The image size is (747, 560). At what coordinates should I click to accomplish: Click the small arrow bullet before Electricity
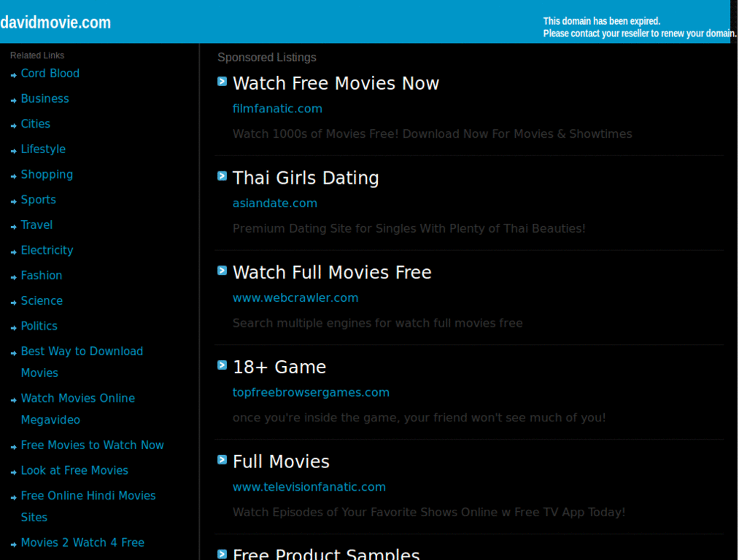tap(13, 252)
